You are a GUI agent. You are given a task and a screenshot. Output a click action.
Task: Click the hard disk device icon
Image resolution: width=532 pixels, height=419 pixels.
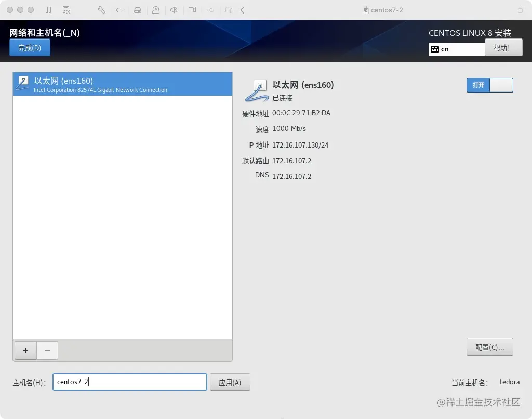(138, 10)
